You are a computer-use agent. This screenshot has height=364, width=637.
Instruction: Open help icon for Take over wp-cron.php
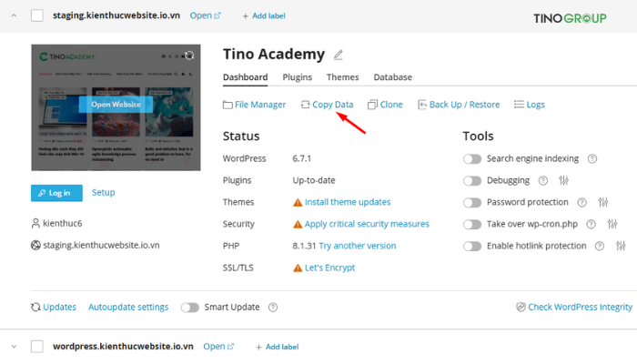(591, 224)
